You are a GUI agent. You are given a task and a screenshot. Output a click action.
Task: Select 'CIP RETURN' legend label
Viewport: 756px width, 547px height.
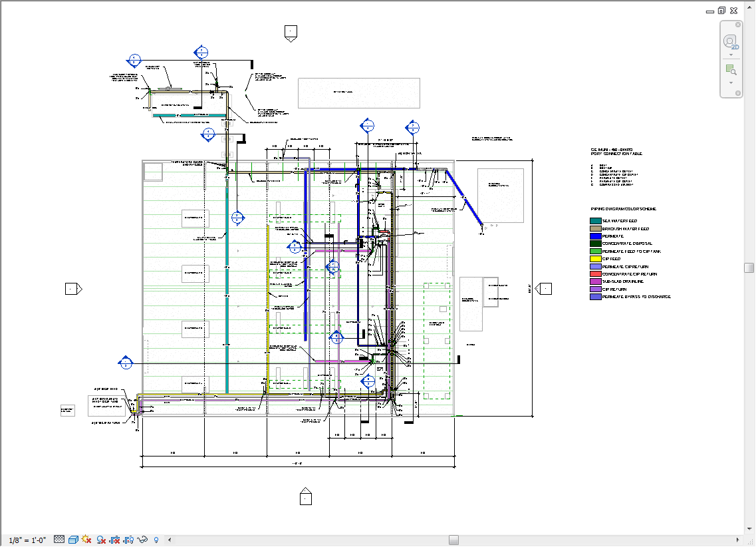click(614, 289)
